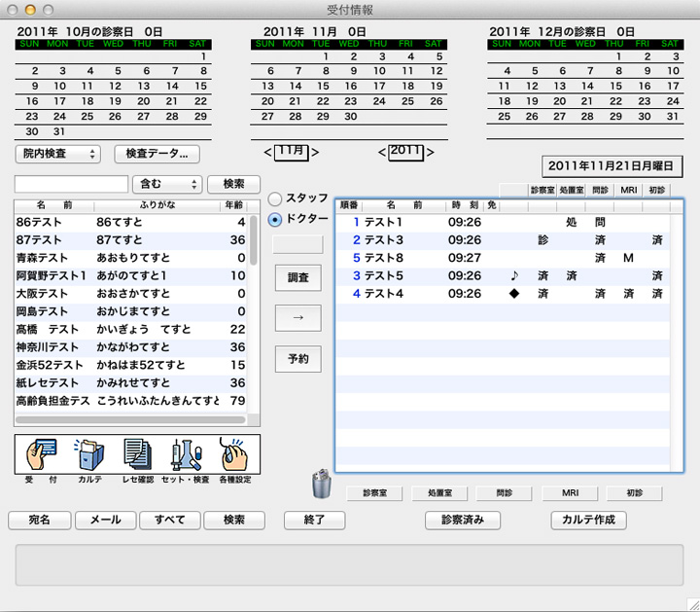Image resolution: width=700 pixels, height=612 pixels.
Task: Click the 2011 year field
Action: point(405,153)
